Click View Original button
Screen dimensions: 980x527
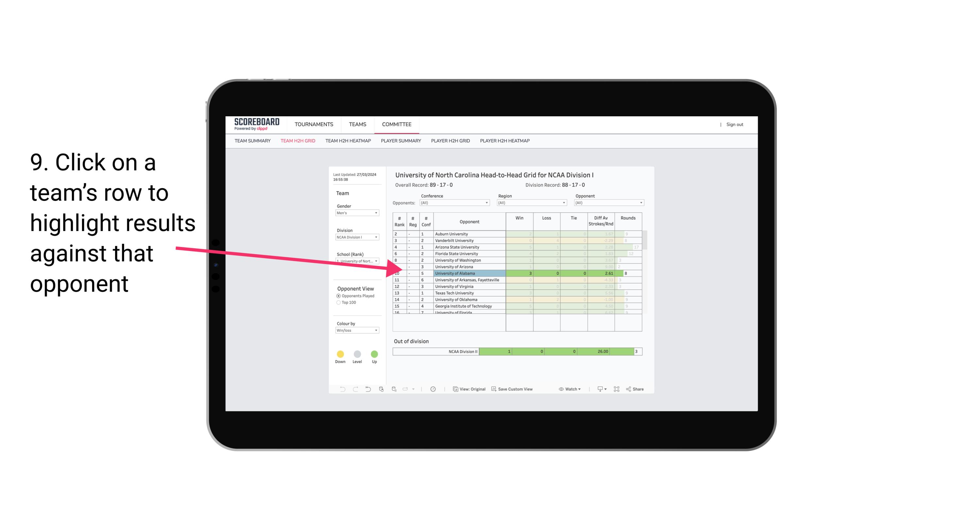[469, 389]
